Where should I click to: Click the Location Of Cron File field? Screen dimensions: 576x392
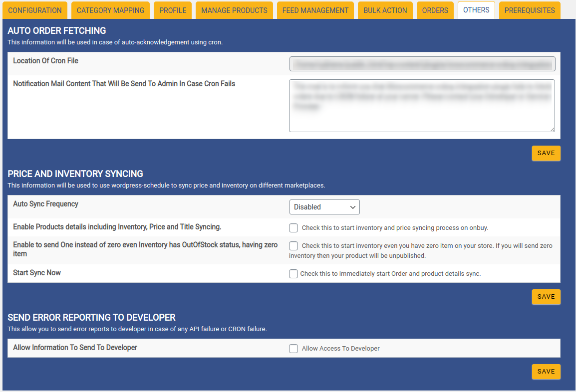point(422,63)
